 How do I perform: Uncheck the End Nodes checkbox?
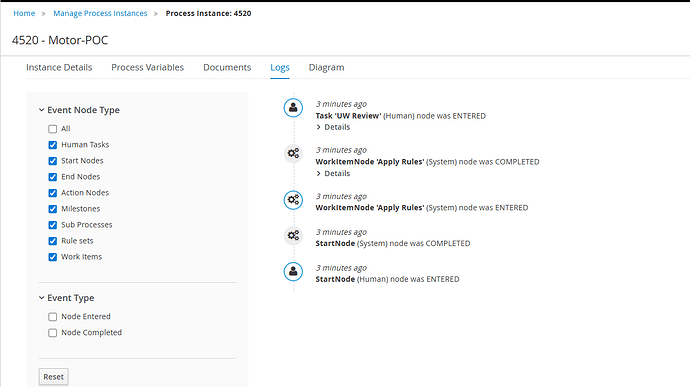pyautogui.click(x=53, y=177)
